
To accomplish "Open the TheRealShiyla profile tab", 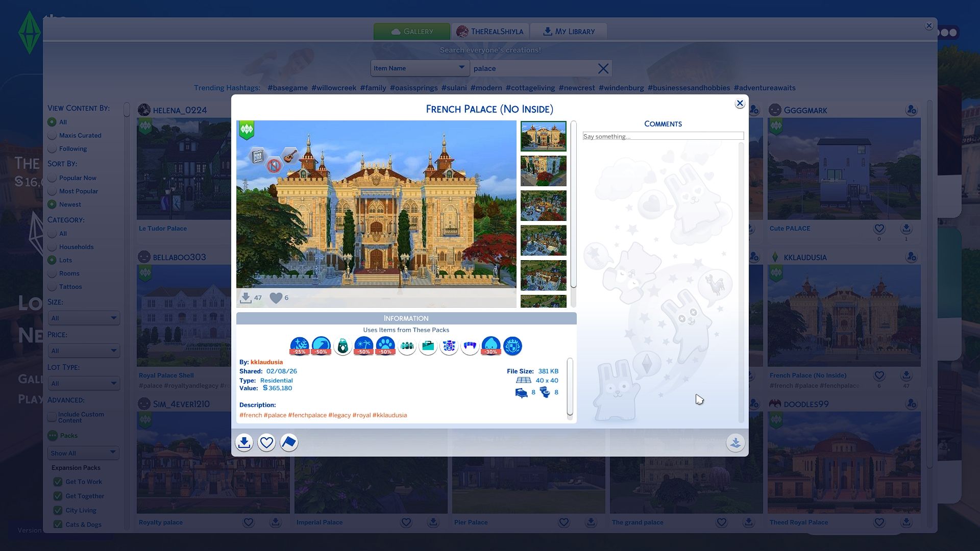I will pyautogui.click(x=490, y=32).
